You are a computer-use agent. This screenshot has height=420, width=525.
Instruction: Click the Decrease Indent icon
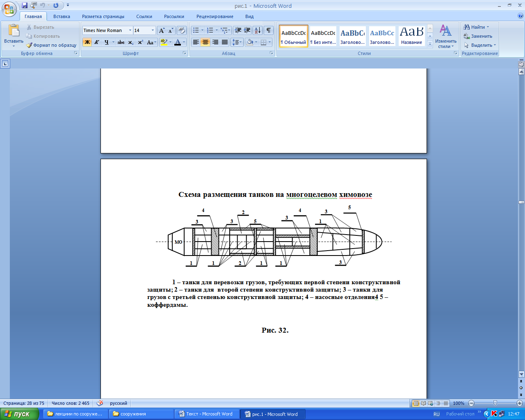click(x=238, y=30)
